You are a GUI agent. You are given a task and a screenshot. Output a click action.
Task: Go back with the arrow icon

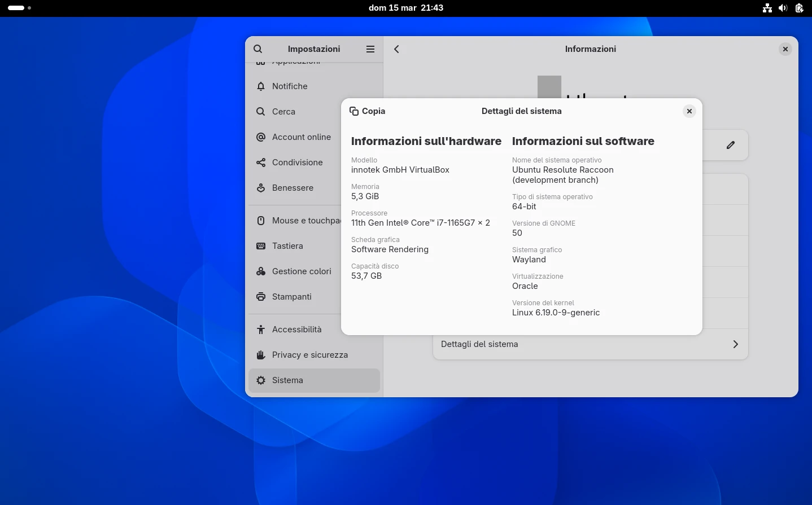(x=397, y=49)
